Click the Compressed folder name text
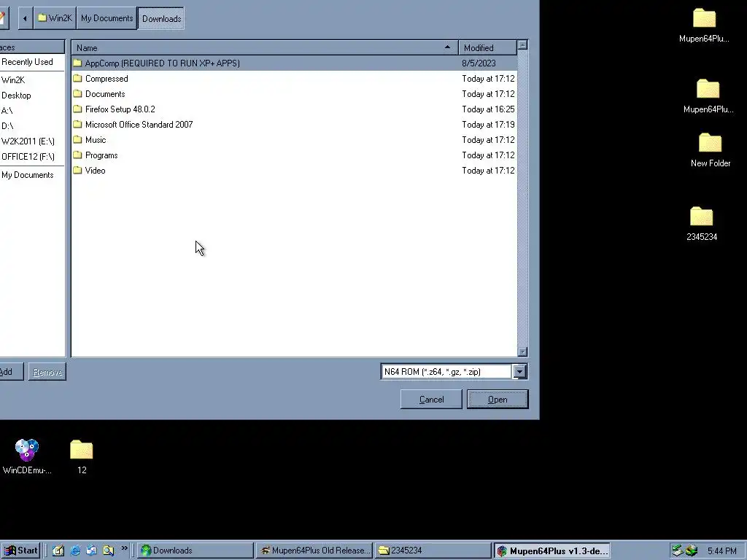The width and height of the screenshot is (747, 560). click(107, 79)
